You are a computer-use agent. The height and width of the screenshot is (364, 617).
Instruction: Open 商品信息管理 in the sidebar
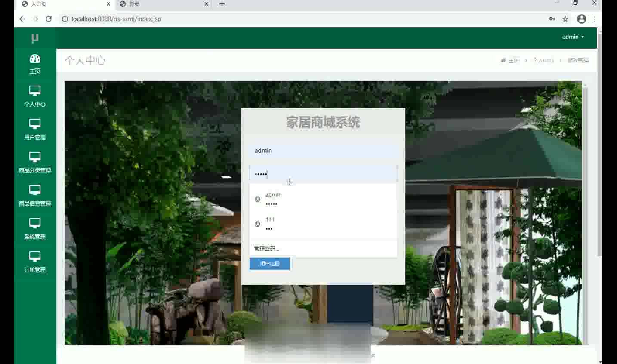coord(35,195)
